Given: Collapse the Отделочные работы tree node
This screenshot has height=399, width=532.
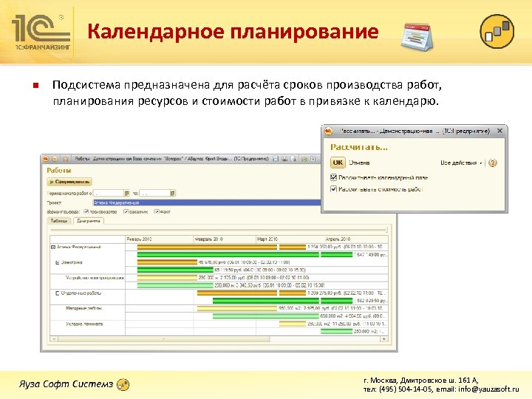Looking at the screenshot, I should pyautogui.click(x=58, y=293).
